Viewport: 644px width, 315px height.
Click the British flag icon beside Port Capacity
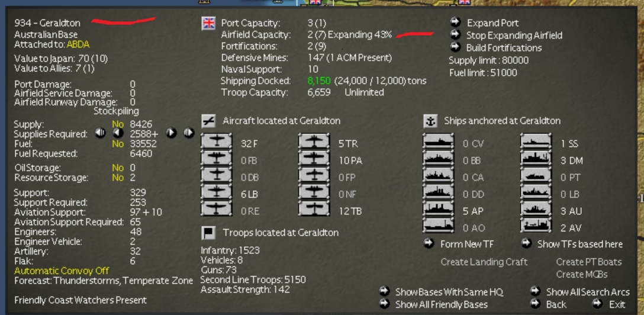click(208, 24)
